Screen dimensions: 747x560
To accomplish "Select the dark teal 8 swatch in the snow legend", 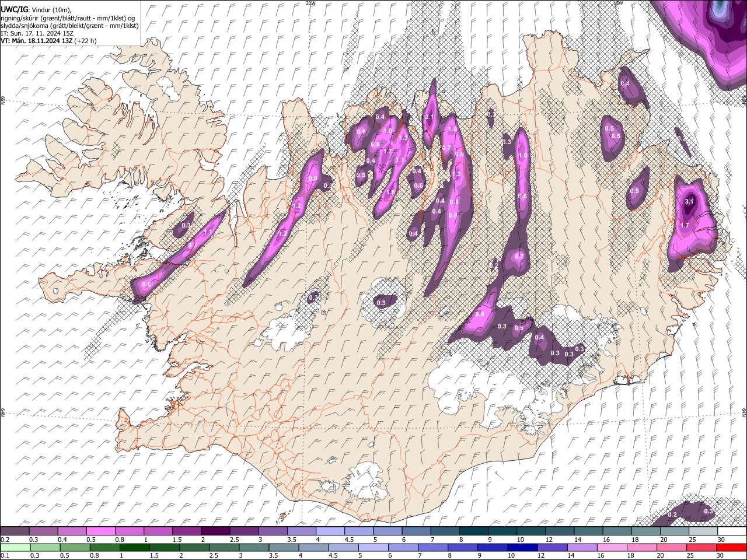I will [473, 531].
